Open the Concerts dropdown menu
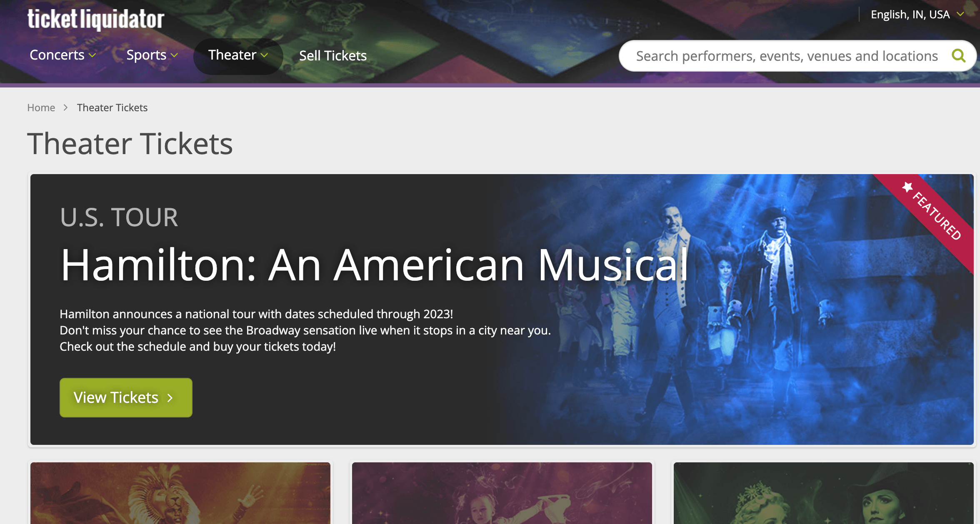The image size is (980, 524). coord(63,55)
